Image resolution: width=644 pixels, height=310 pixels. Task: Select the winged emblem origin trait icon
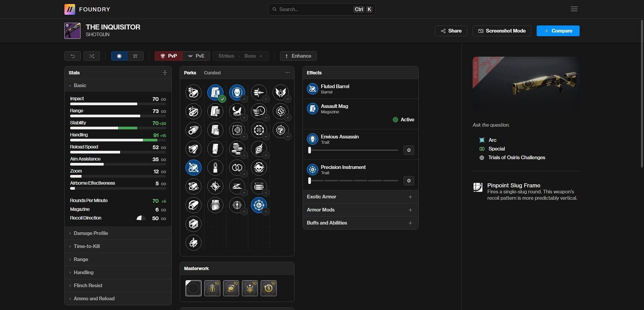pyautogui.click(x=281, y=92)
